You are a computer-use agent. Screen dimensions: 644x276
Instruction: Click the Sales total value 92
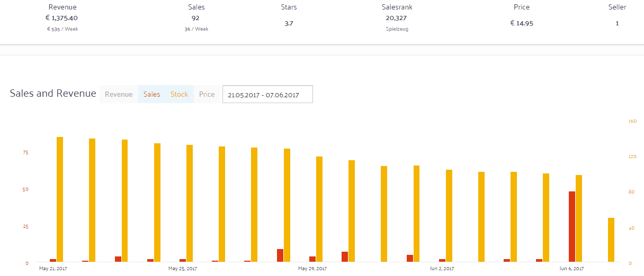pos(196,18)
